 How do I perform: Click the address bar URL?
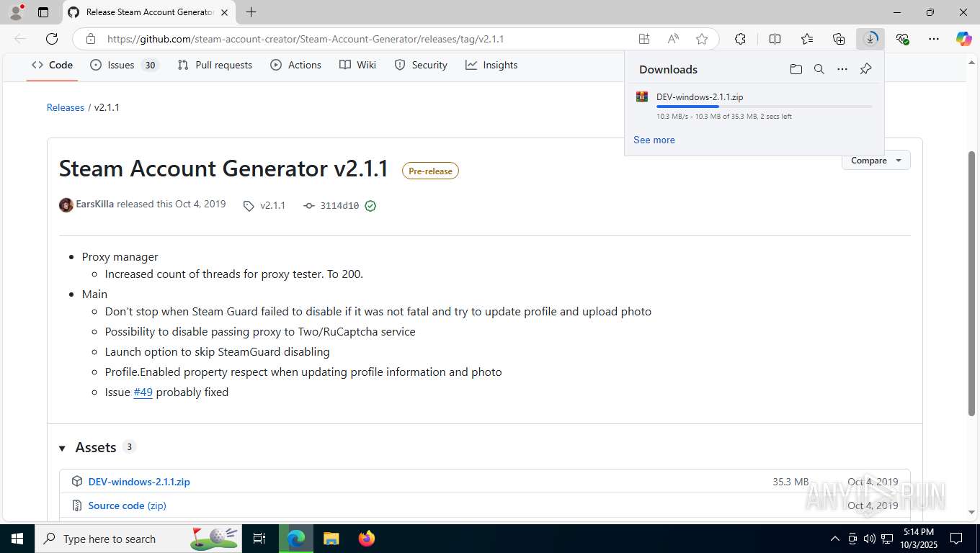point(305,39)
